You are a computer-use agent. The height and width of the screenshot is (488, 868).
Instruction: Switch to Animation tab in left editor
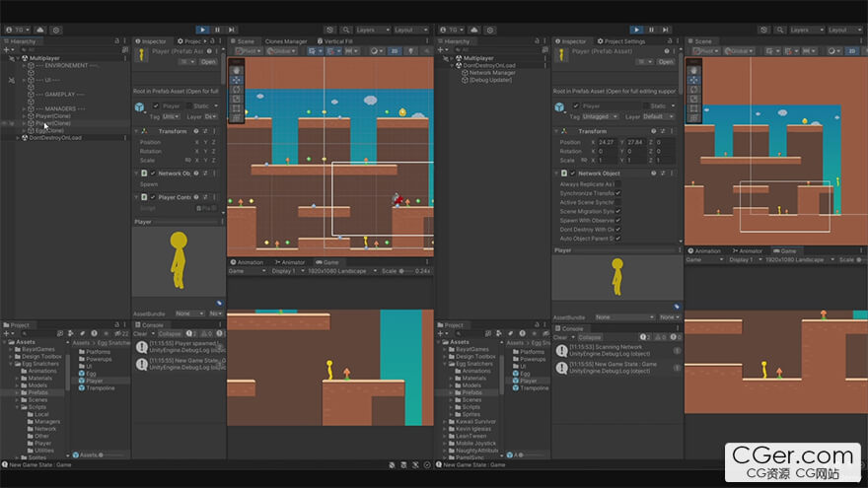pyautogui.click(x=247, y=262)
